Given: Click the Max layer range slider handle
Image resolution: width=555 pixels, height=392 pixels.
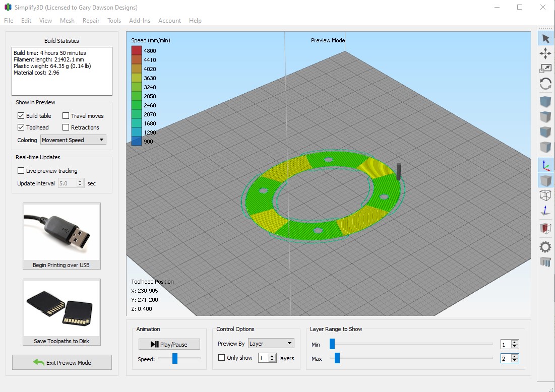Looking at the screenshot, I should pos(337,358).
